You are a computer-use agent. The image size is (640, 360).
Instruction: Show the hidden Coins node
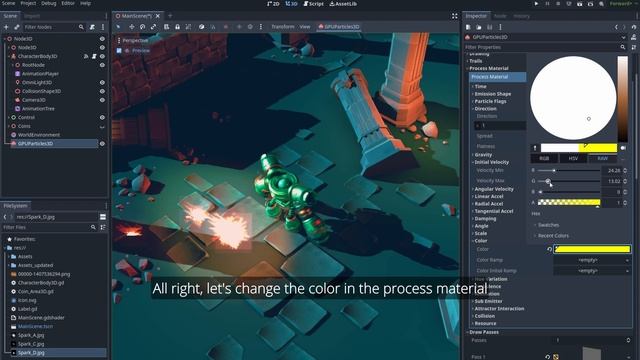[x=102, y=127]
